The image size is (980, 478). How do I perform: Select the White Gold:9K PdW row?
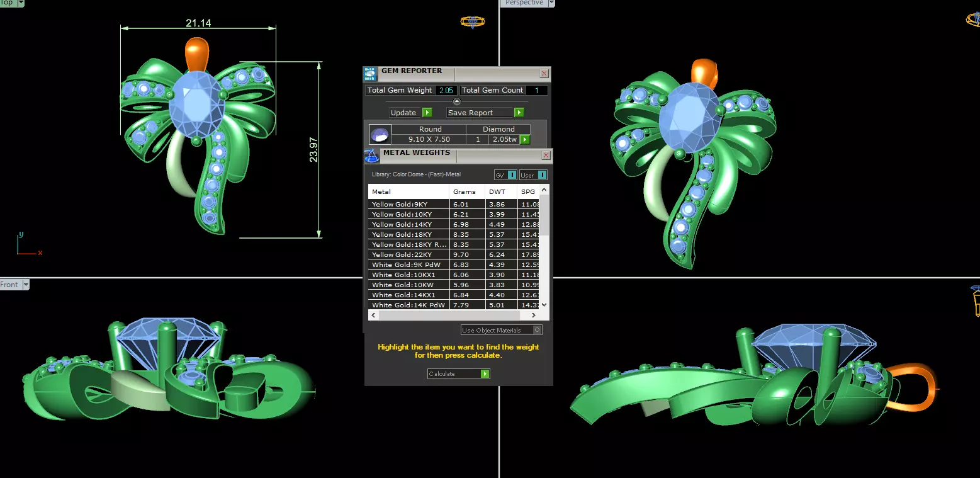[x=454, y=265]
